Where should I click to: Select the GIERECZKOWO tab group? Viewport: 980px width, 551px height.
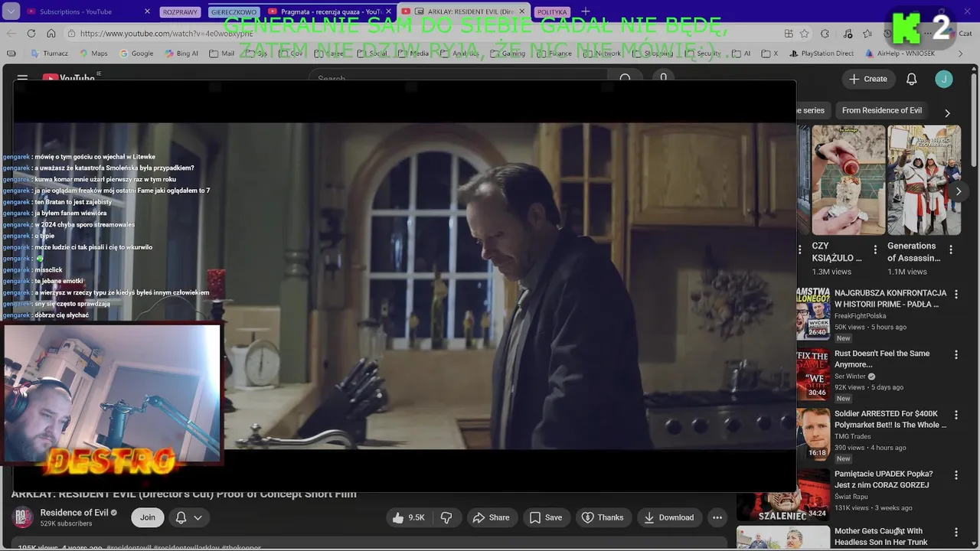[x=234, y=12]
